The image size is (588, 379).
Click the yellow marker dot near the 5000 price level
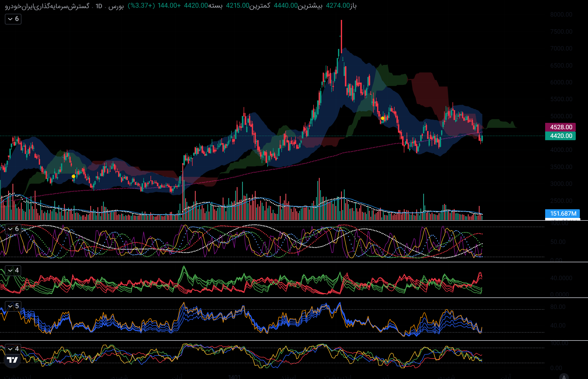pos(383,118)
